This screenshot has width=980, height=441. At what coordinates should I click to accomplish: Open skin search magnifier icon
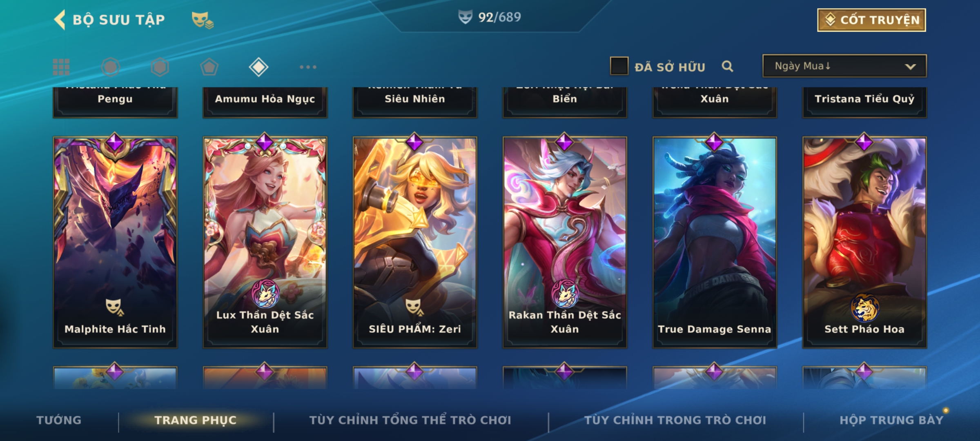coord(727,66)
